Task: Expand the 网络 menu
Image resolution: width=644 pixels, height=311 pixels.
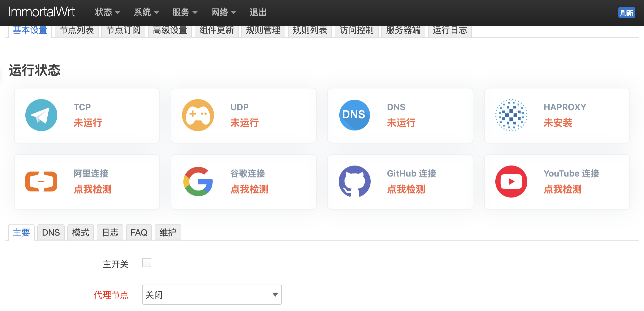Action: 223,12
